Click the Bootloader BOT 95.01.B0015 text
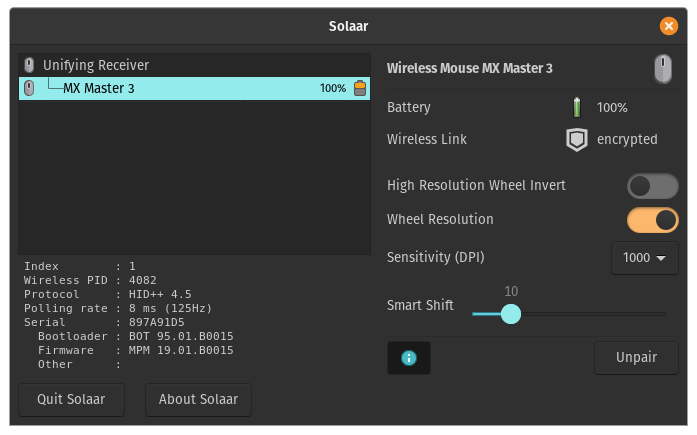 (136, 336)
